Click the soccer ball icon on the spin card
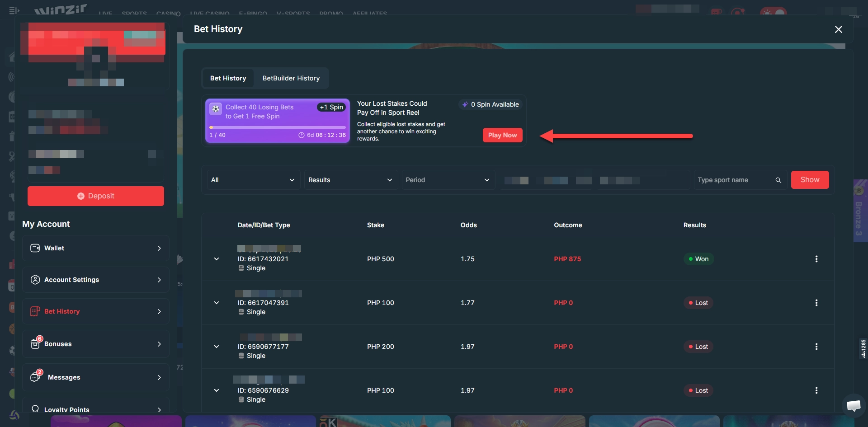Viewport: 868px width, 427px height. [x=216, y=108]
